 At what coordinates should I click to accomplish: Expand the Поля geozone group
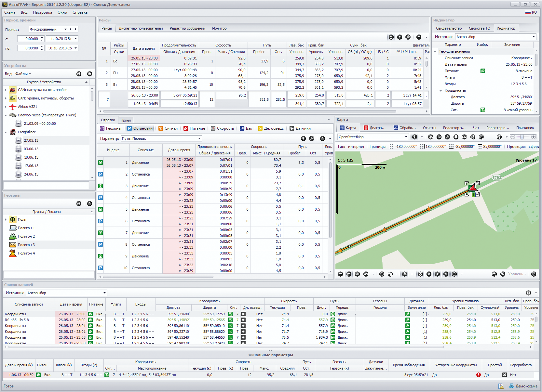(x=6, y=219)
